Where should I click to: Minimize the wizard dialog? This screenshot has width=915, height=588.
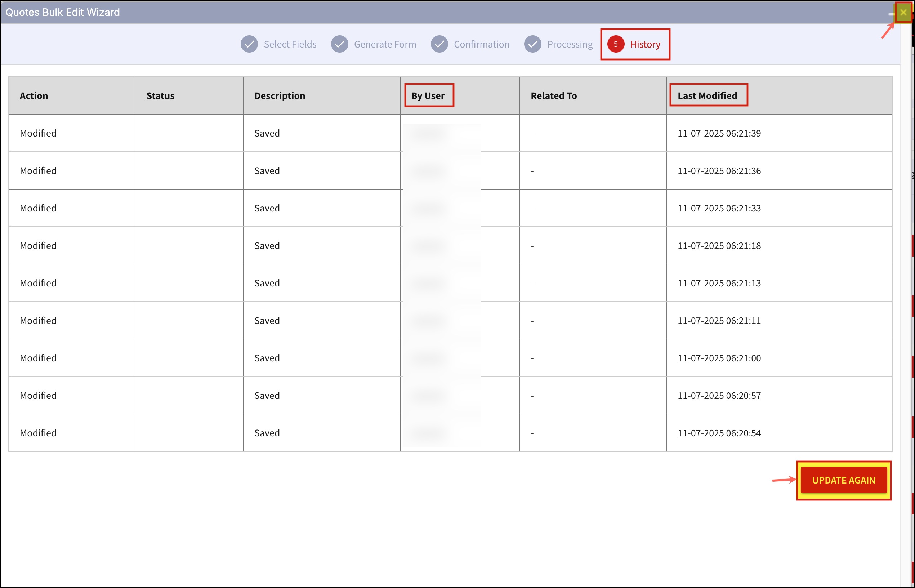[891, 14]
